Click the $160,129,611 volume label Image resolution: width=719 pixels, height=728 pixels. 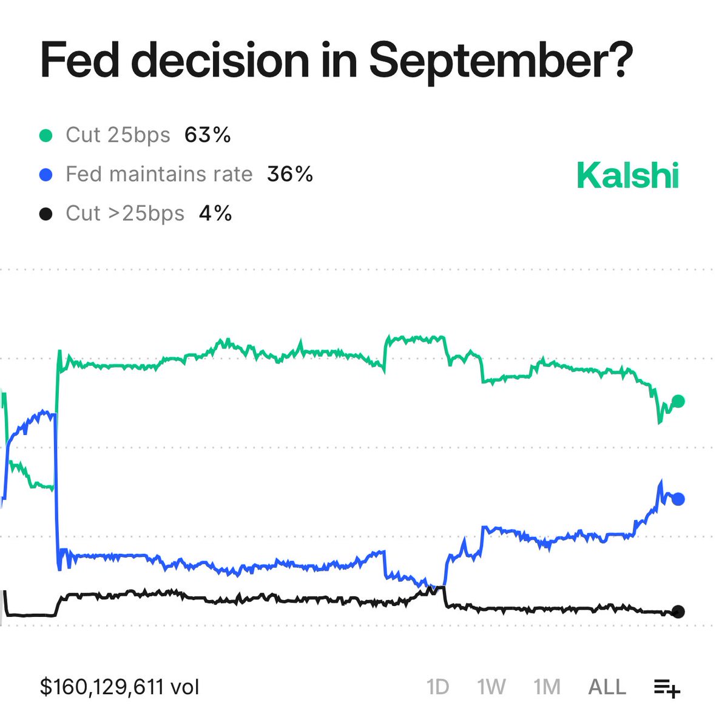point(120,687)
